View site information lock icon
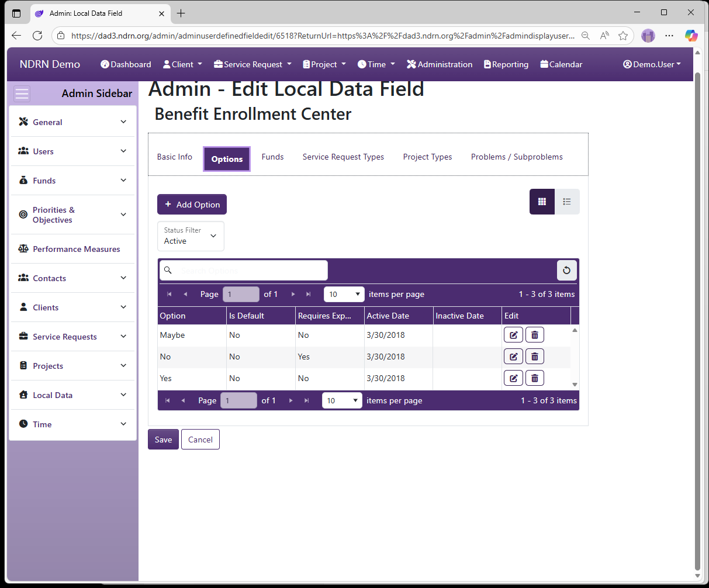 61,36
